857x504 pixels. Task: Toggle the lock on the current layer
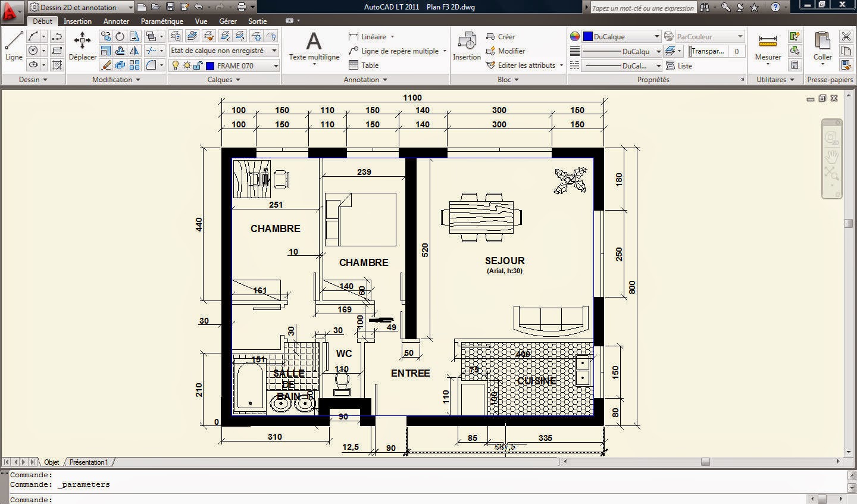(197, 65)
